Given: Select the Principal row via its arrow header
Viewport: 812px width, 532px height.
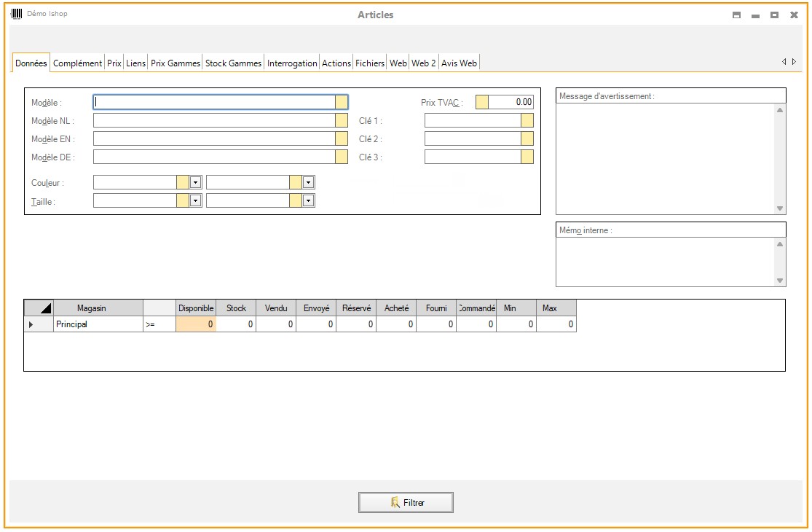Looking at the screenshot, I should (31, 324).
